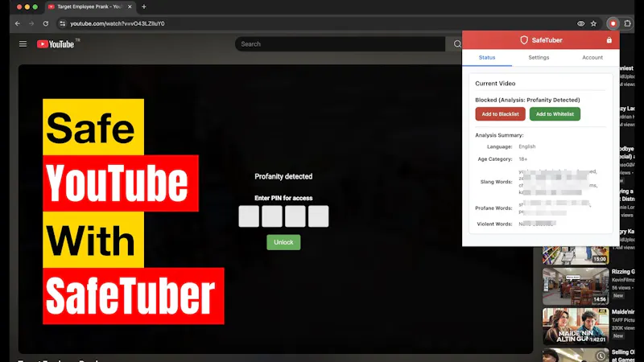Click the 'Slang Words:' label

(x=496, y=182)
